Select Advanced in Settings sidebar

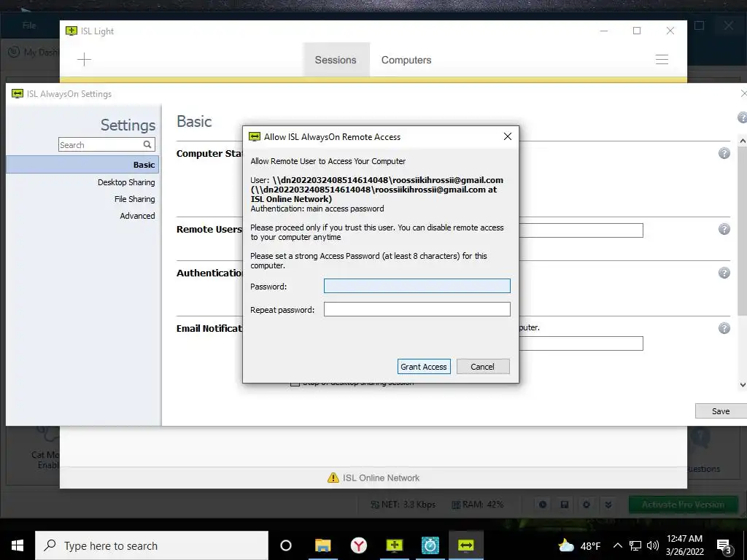pos(137,216)
